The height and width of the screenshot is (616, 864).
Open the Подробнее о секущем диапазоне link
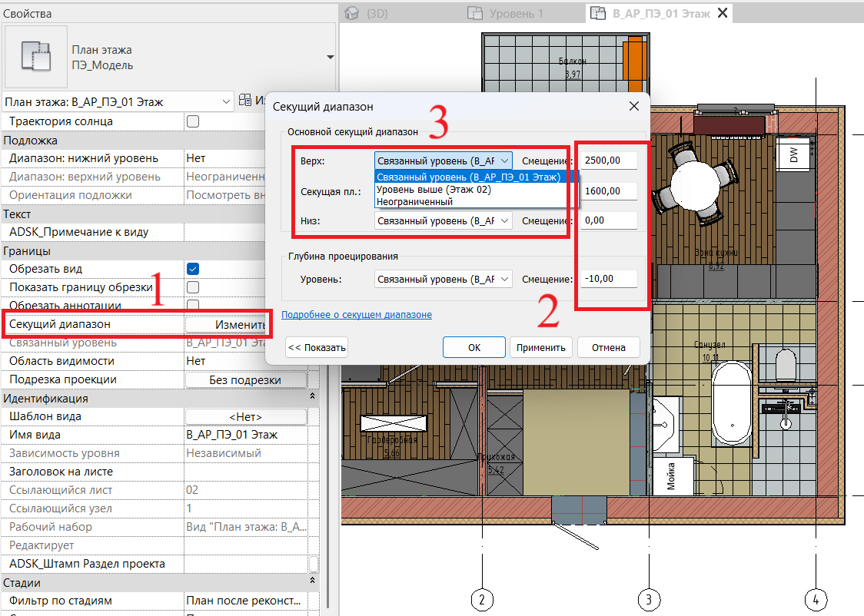(357, 315)
